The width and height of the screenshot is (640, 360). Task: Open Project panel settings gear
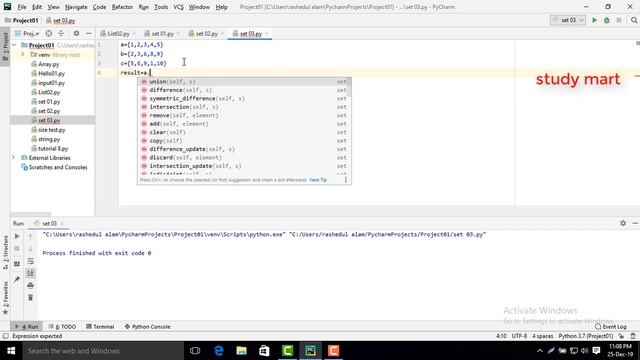pyautogui.click(x=76, y=33)
